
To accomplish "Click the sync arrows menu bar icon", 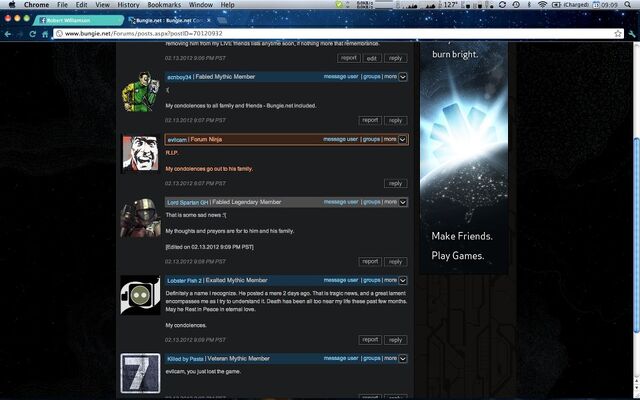I will click(502, 4).
